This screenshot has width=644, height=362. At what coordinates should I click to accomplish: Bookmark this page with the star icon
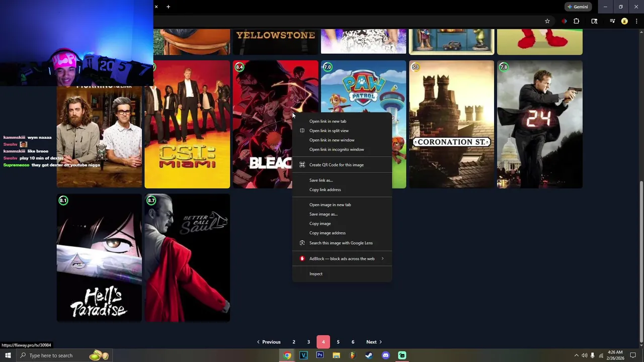[x=547, y=21]
